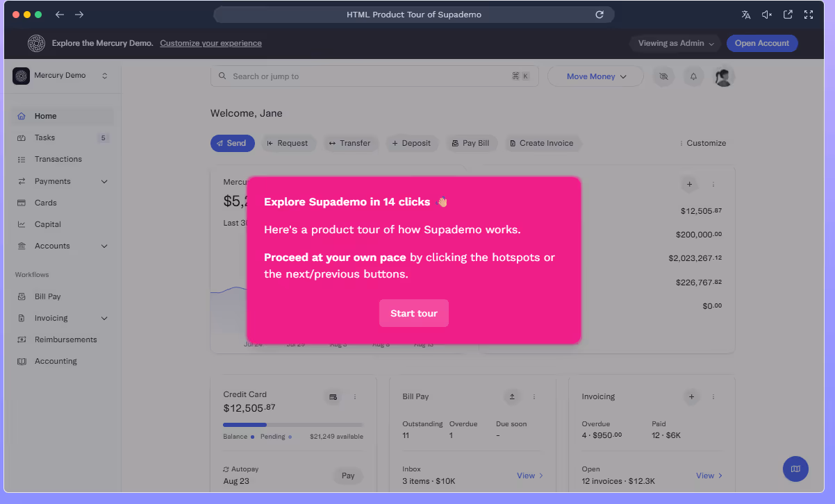This screenshot has height=504, width=835.
Task: Reload the page with the refresh icon
Action: (x=600, y=15)
